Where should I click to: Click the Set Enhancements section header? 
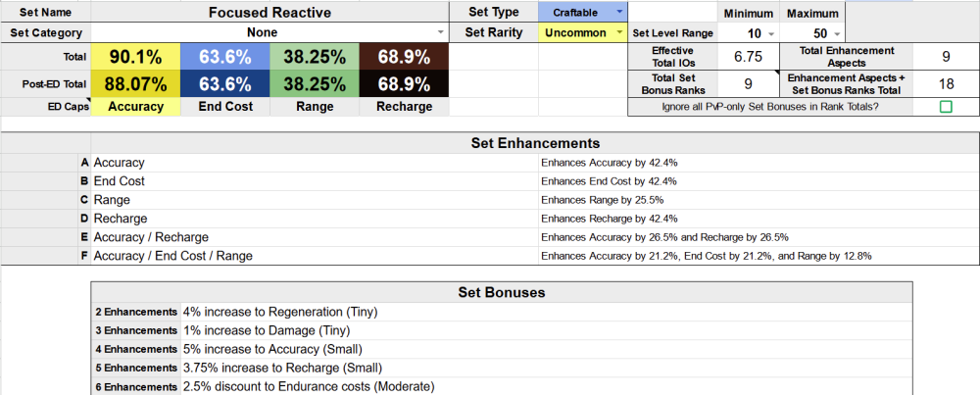pyautogui.click(x=534, y=143)
